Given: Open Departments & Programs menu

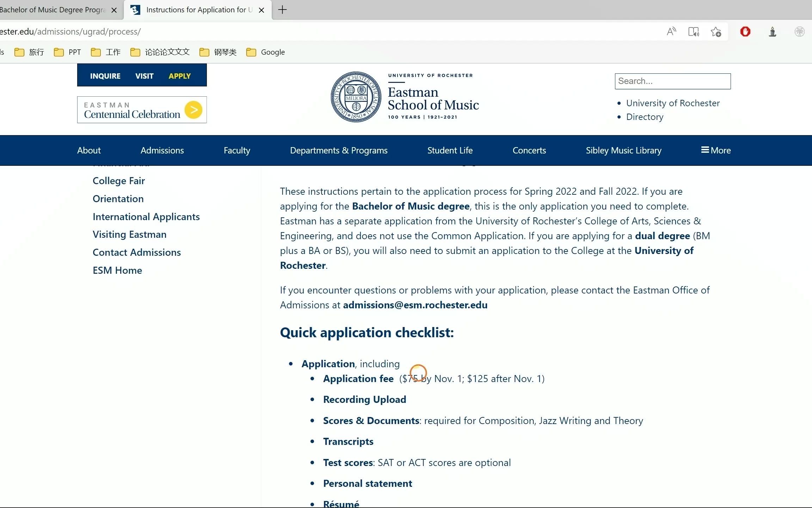Looking at the screenshot, I should pyautogui.click(x=339, y=150).
